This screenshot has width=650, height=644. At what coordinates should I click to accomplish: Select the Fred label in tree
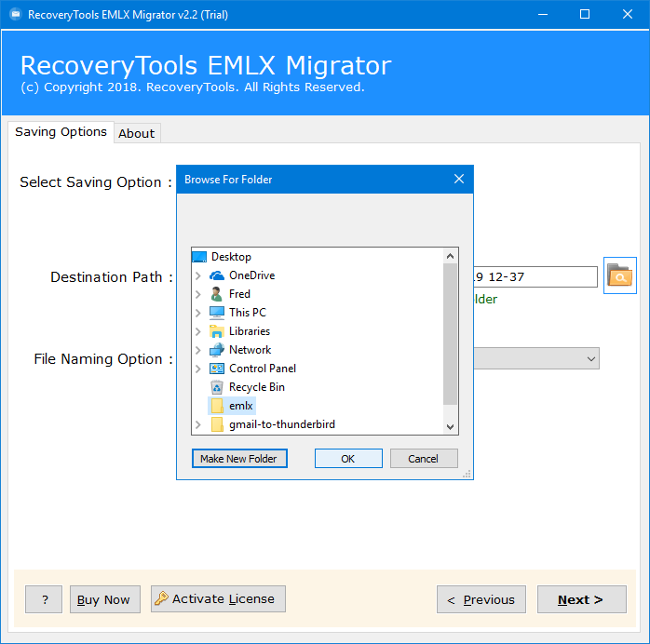pos(239,294)
